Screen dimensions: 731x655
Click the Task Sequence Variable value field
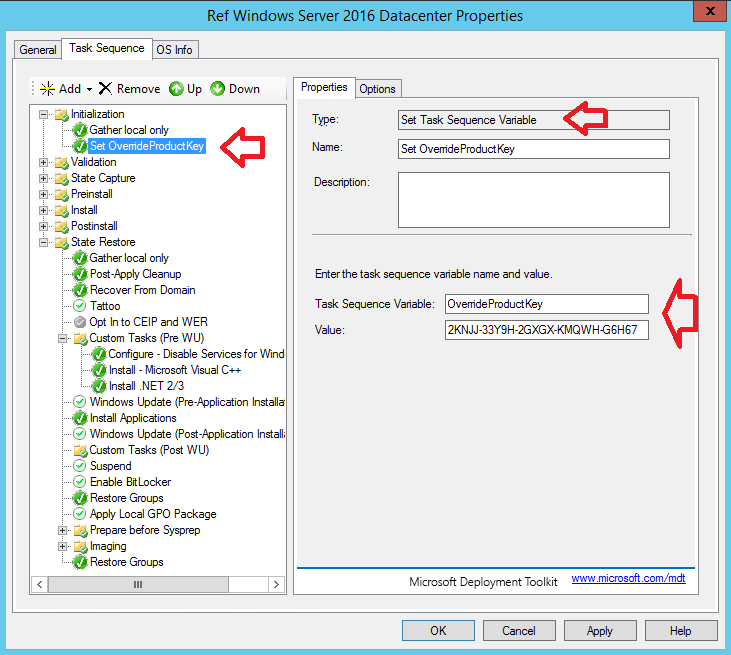(x=547, y=304)
